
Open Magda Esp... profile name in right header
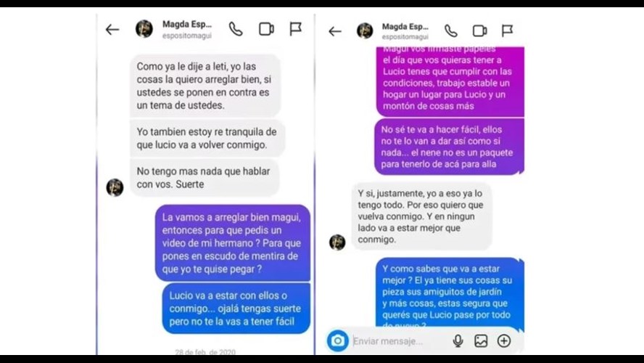(x=405, y=27)
